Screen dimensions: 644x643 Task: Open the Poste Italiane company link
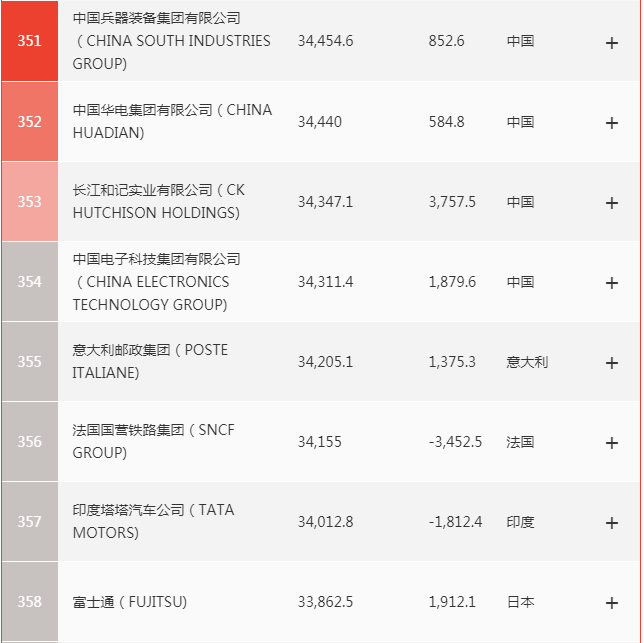point(150,361)
